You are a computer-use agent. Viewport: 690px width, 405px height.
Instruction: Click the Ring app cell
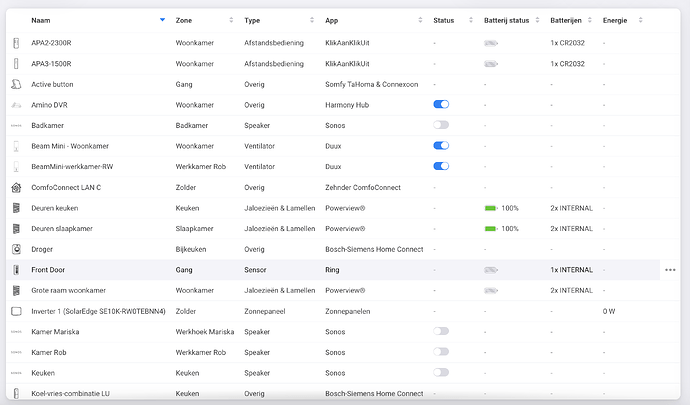pos(332,270)
